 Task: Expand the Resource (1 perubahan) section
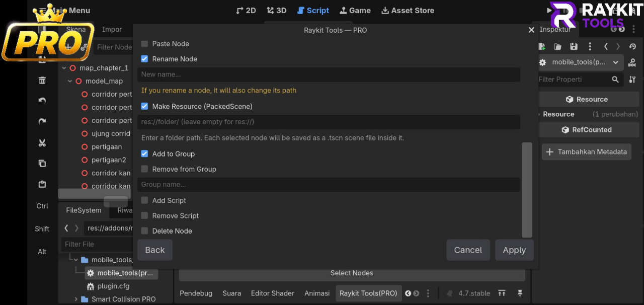tap(539, 114)
